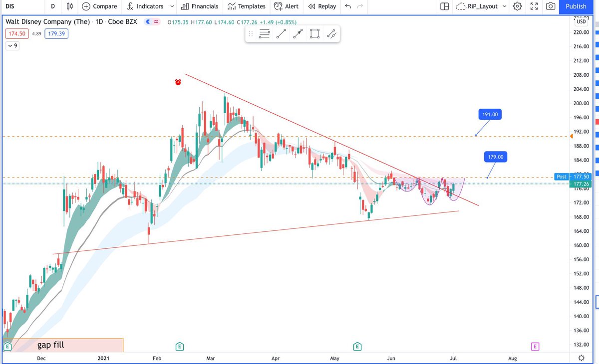Click the orange alert arrow on price axis
The image size is (599, 364).
coord(572,136)
